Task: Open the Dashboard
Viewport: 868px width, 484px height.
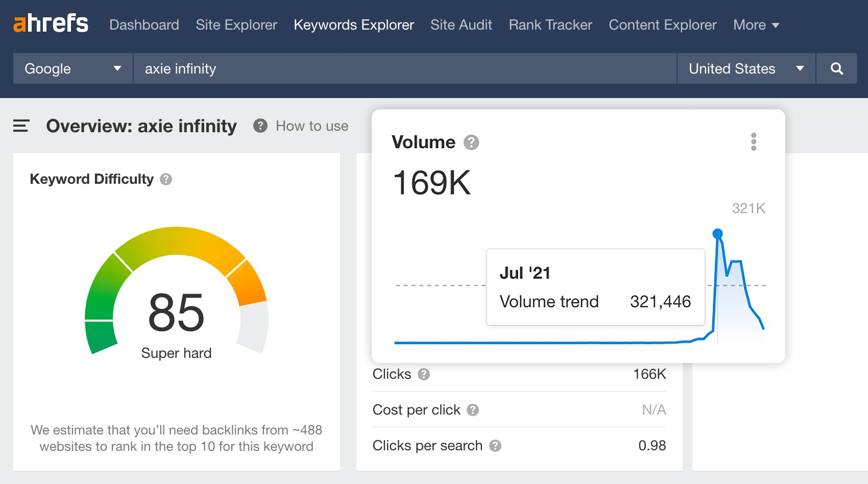Action: (x=144, y=25)
